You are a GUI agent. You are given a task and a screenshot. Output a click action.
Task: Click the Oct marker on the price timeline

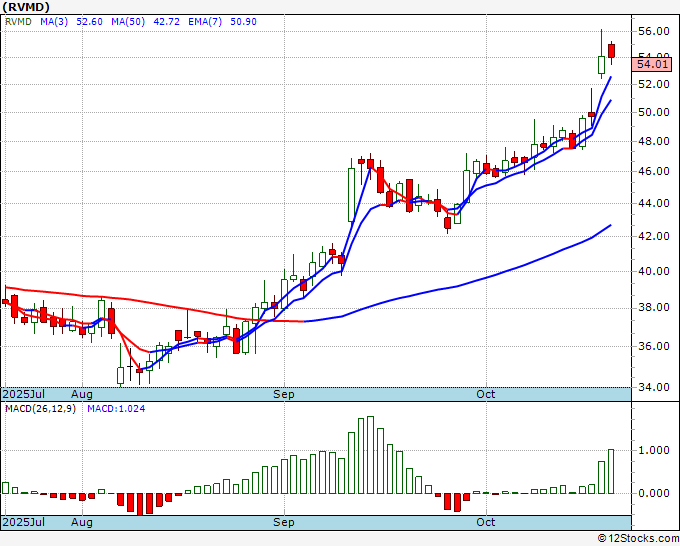486,394
